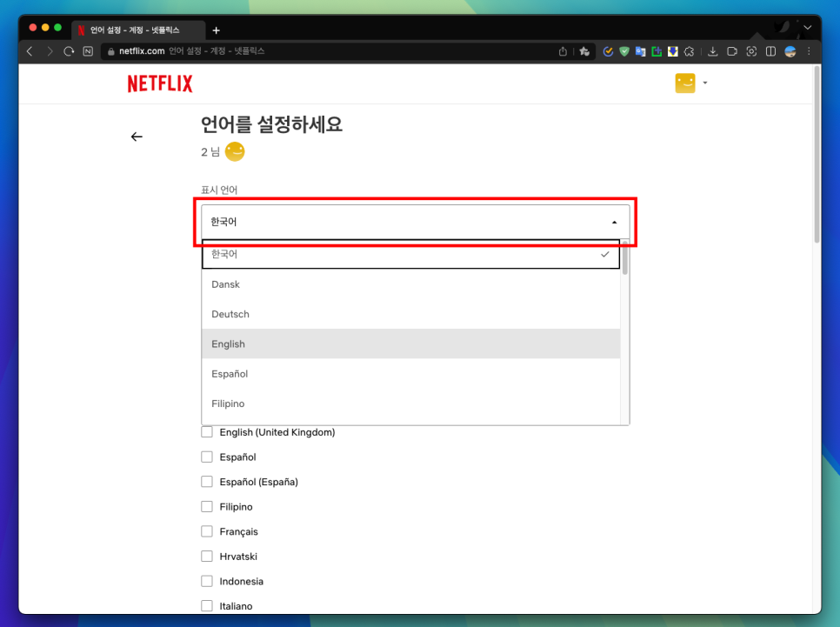Select the 언어 설정 Netflix browser tab
Image resolution: width=840 pixels, height=627 pixels.
(138, 30)
